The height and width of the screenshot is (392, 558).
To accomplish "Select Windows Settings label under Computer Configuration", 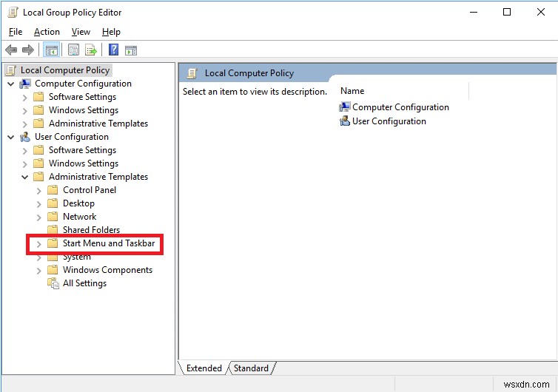I will coord(84,110).
